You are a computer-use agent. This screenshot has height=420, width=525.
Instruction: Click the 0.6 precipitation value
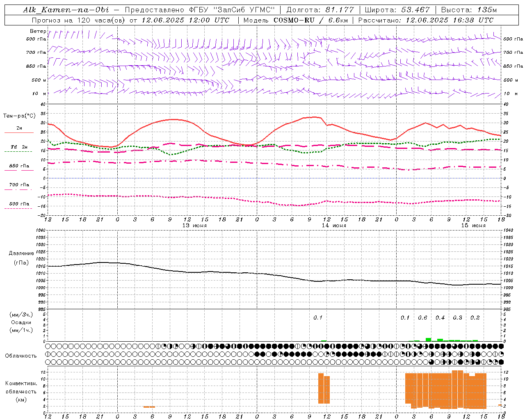(422, 318)
